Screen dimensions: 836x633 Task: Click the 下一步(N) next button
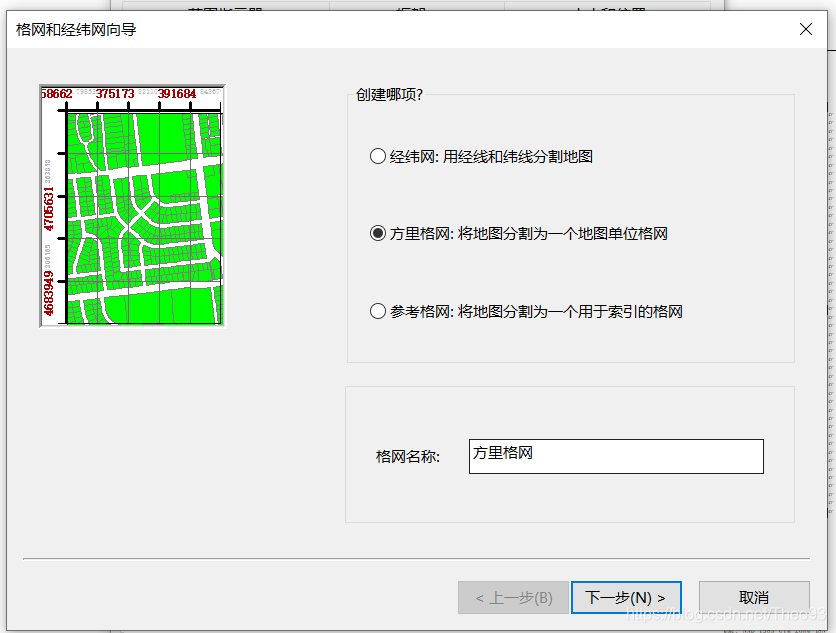coord(626,597)
